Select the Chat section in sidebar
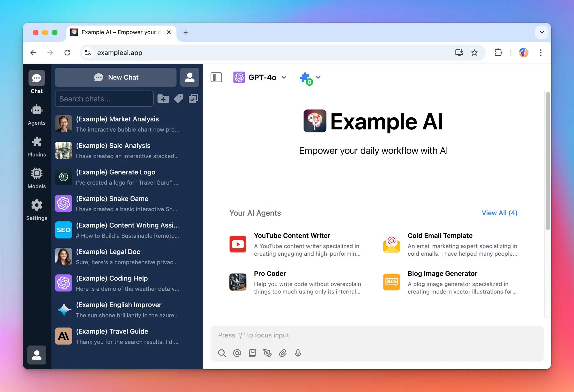574x392 pixels. pos(37,82)
